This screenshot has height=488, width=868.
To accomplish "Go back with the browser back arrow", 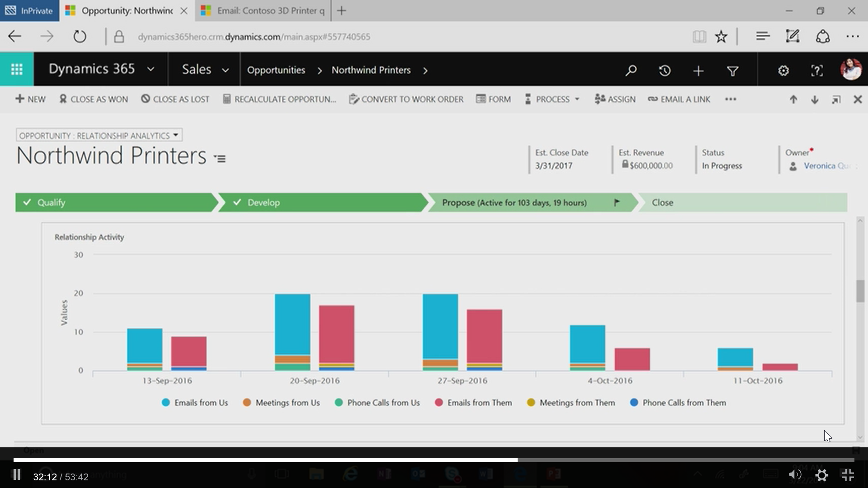I will click(15, 37).
